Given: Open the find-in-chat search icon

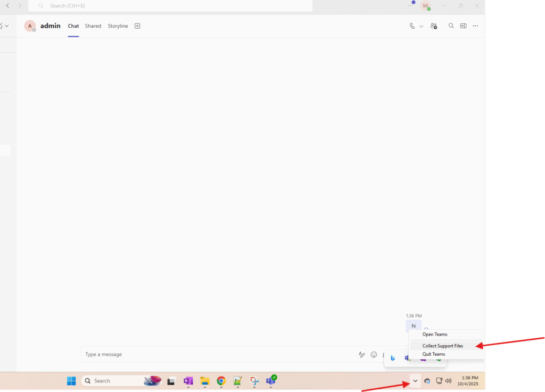Looking at the screenshot, I should pyautogui.click(x=451, y=26).
